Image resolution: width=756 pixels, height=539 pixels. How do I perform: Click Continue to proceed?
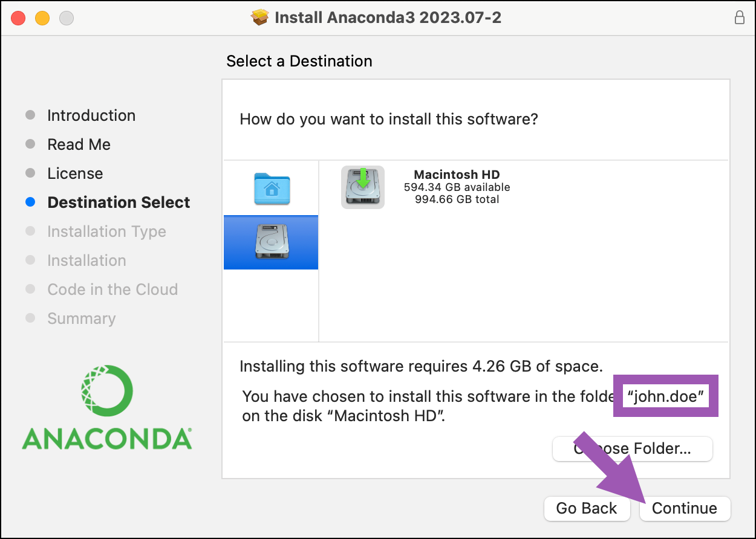pos(685,508)
